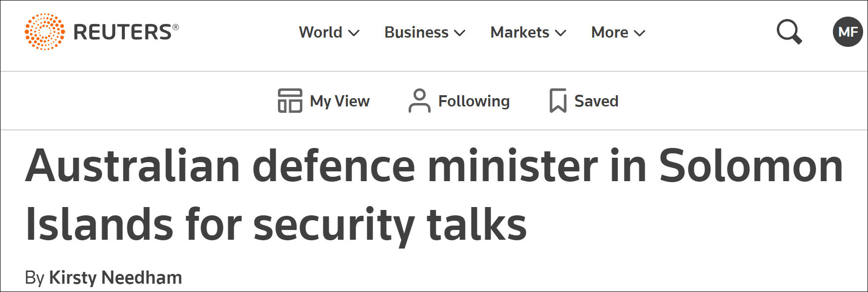This screenshot has height=292, width=868.
Task: Open the More menu
Action: [610, 32]
